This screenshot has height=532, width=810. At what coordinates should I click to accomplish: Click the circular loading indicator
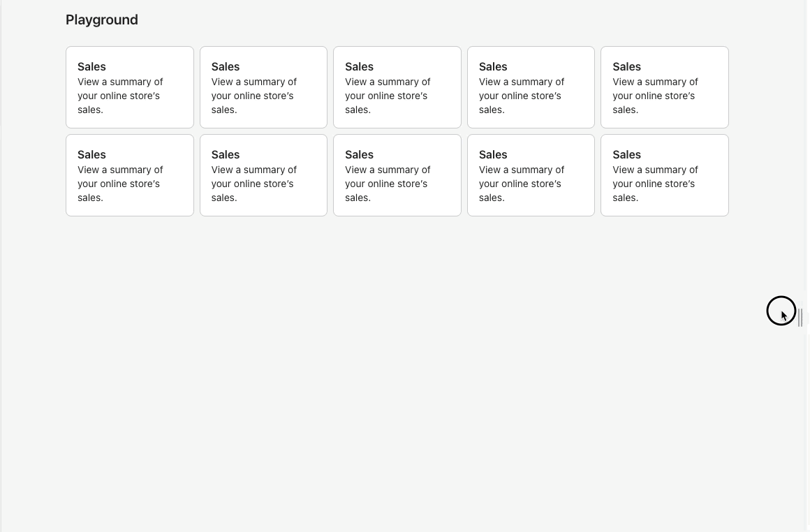click(x=781, y=311)
